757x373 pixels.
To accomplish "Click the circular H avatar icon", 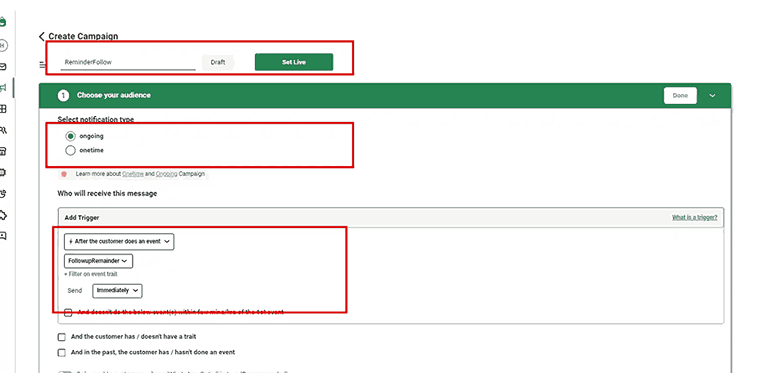I will 3,45.
